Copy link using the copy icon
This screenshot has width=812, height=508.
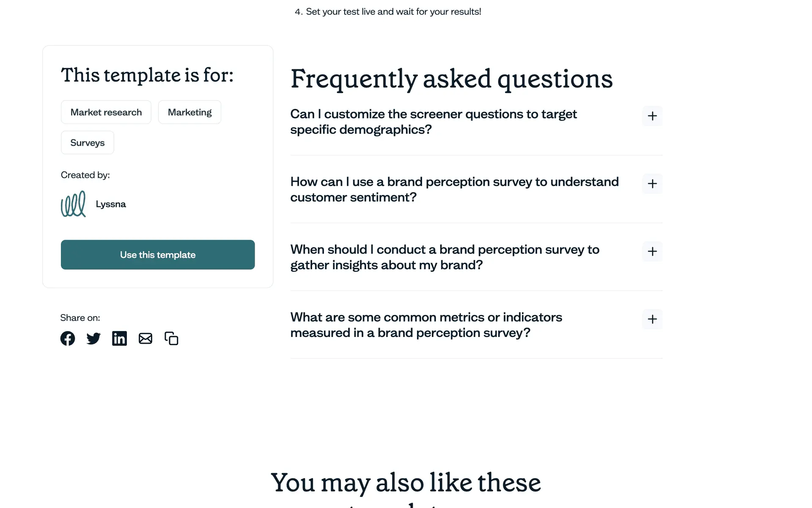[x=171, y=338]
